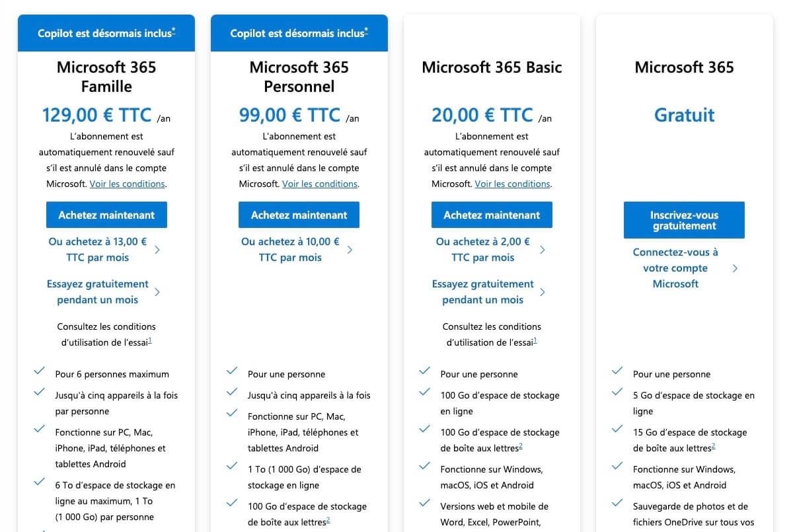Click Achetez maintenant for Microsoft 365 Basic

pos(492,214)
